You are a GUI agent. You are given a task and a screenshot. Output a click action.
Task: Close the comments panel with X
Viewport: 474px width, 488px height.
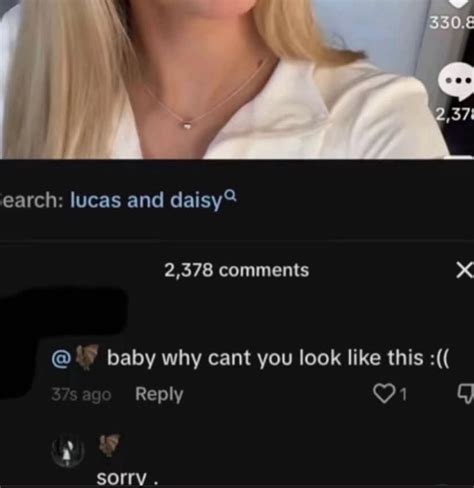[465, 270]
